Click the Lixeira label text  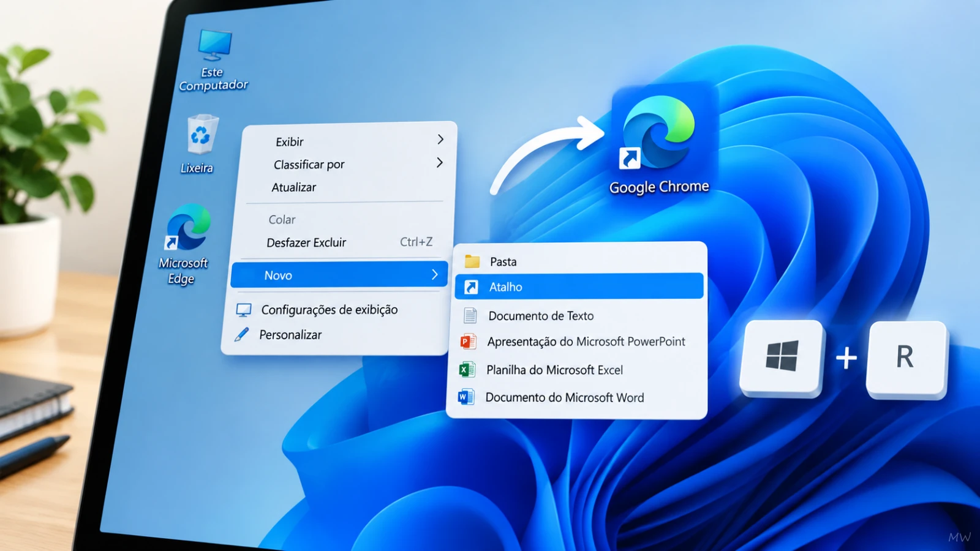point(197,168)
